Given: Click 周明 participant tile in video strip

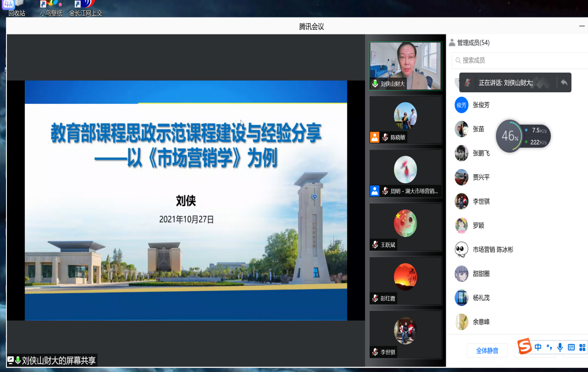Looking at the screenshot, I should pos(405,173).
